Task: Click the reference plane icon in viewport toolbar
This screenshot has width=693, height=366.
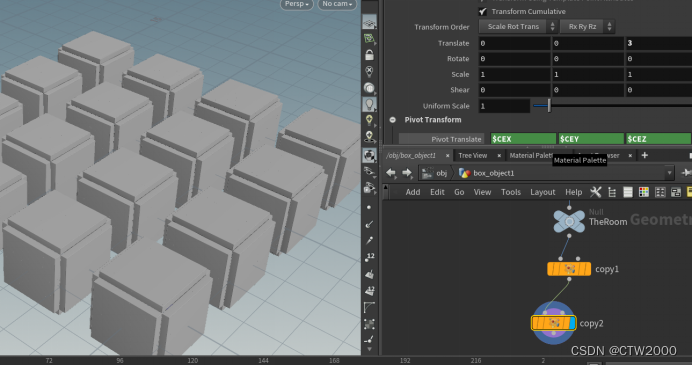Action: 369,39
